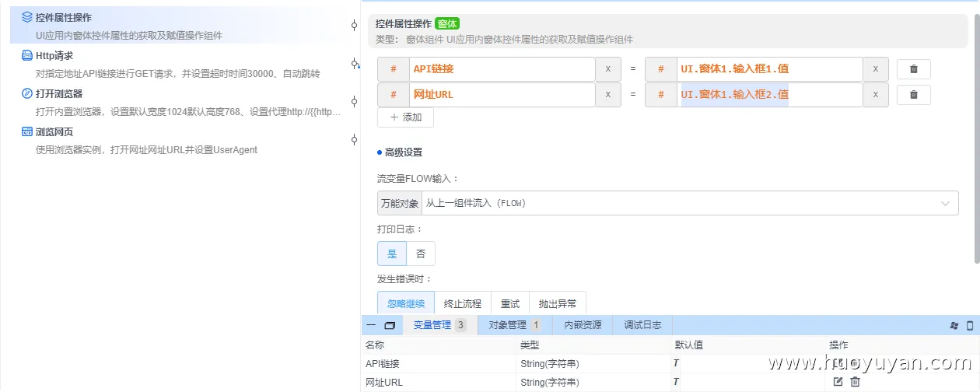Screen dimensions: 980x392
Task: Click the 默认值 column header
Action: 689,345
